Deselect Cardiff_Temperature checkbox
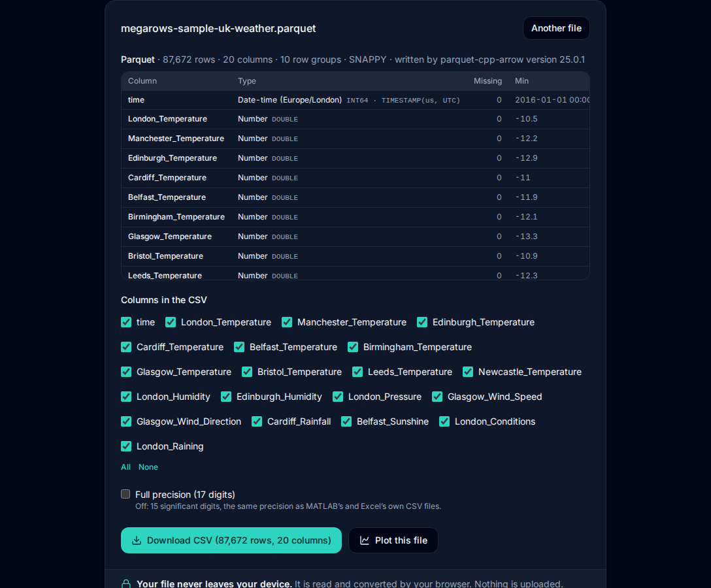The image size is (711, 588). [126, 348]
